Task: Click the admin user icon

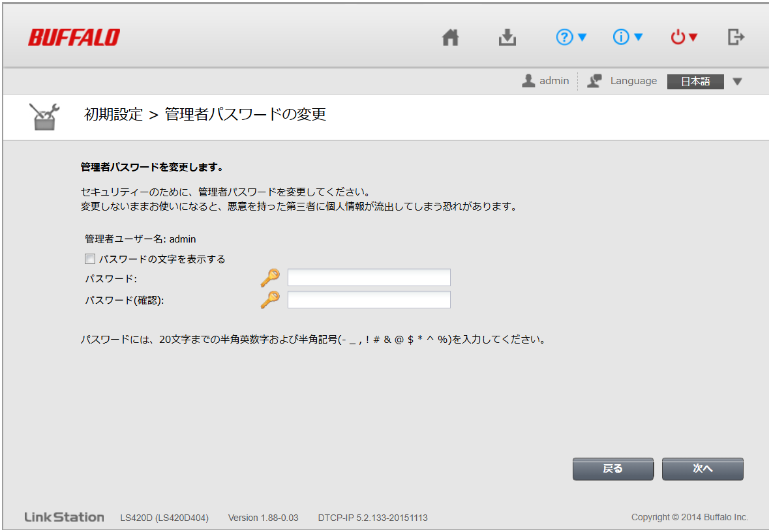Action: point(528,81)
